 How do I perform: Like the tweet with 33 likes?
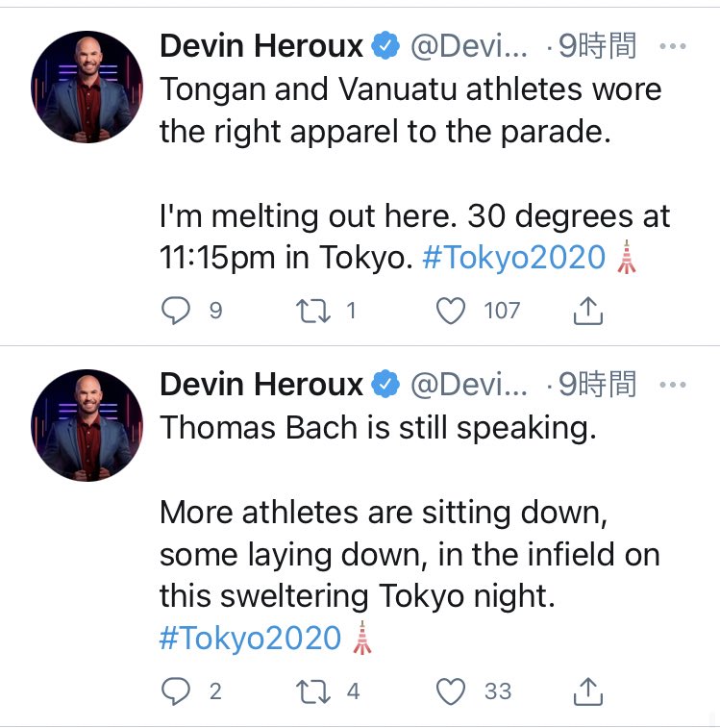coord(451,690)
